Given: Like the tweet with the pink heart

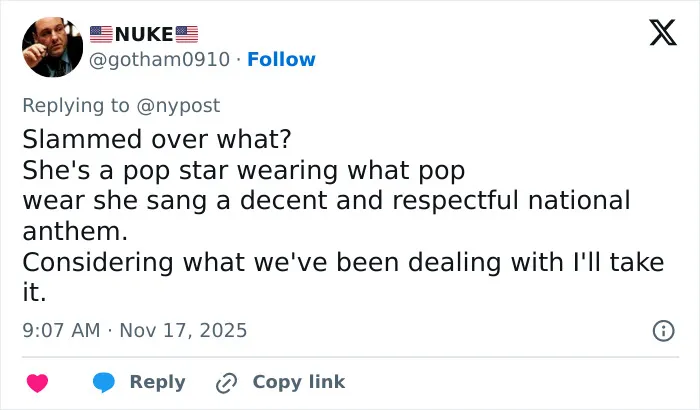Looking at the screenshot, I should click(38, 383).
